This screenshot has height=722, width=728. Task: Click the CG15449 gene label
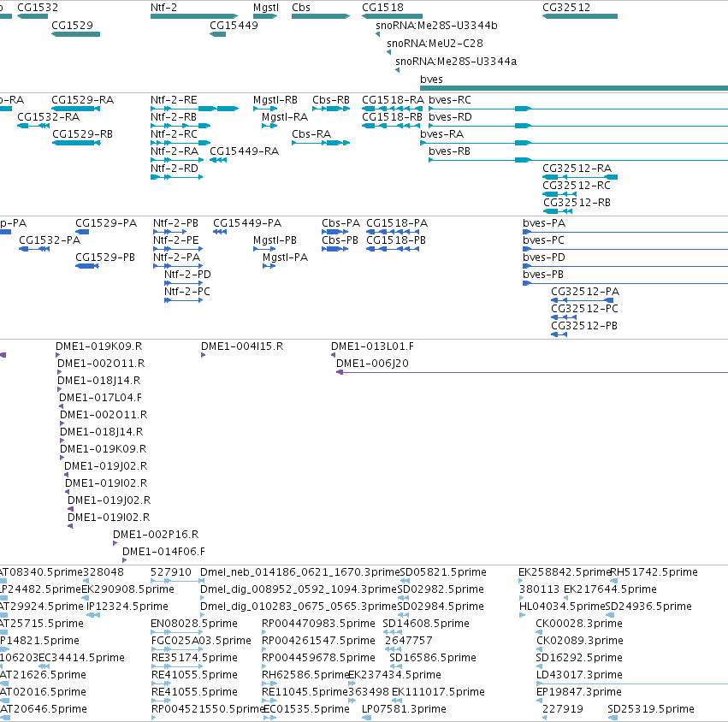(x=234, y=26)
